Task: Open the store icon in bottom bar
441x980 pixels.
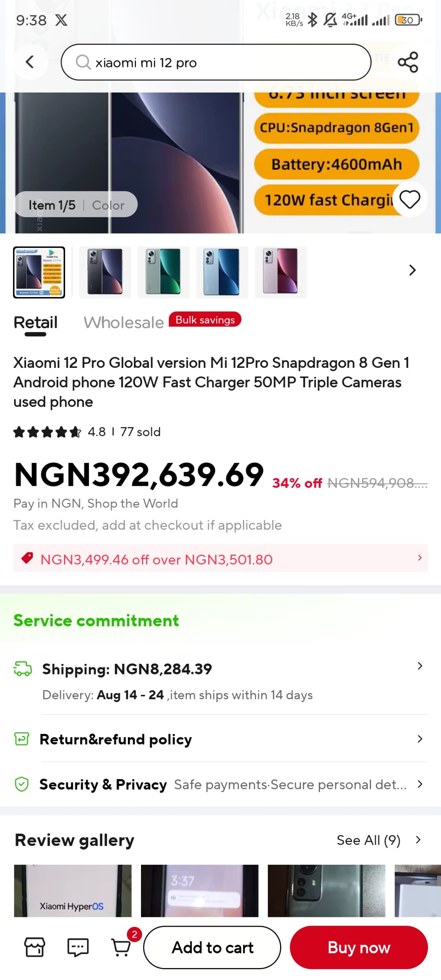Action: [34, 947]
